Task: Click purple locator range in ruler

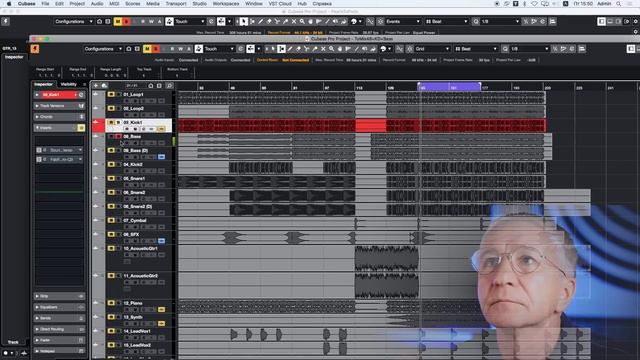Action: pyautogui.click(x=449, y=87)
